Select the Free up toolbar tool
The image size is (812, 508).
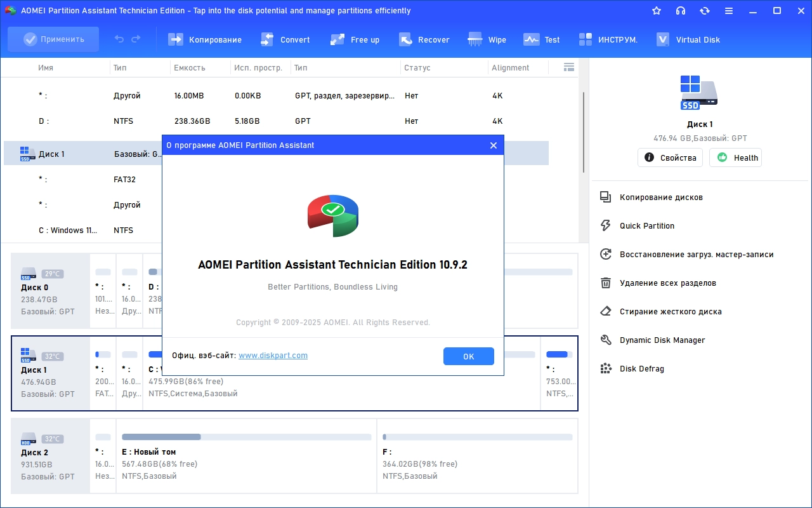355,39
